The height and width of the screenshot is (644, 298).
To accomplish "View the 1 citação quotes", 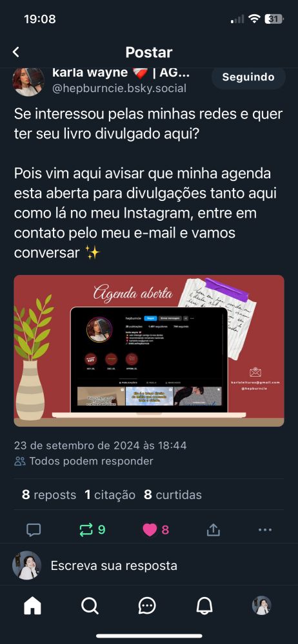I will [110, 495].
